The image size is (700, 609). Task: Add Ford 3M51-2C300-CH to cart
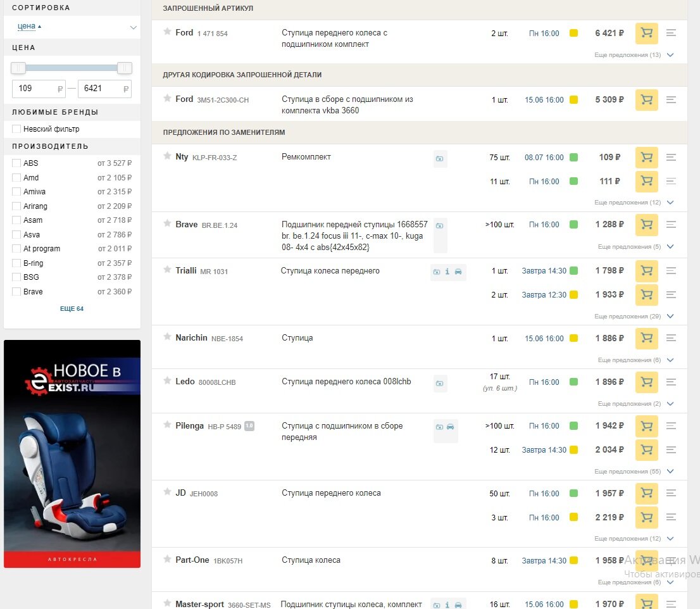(646, 99)
